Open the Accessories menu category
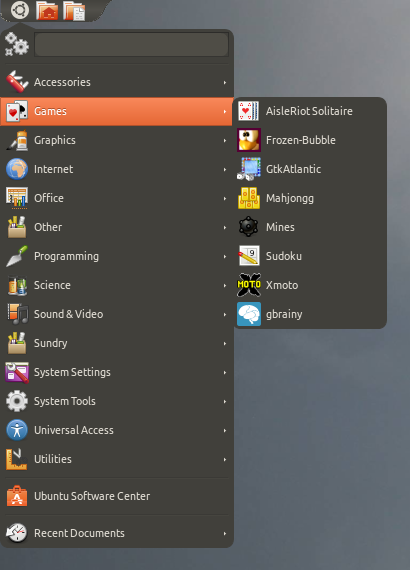Viewport: 410px width, 570px height. tap(116, 82)
